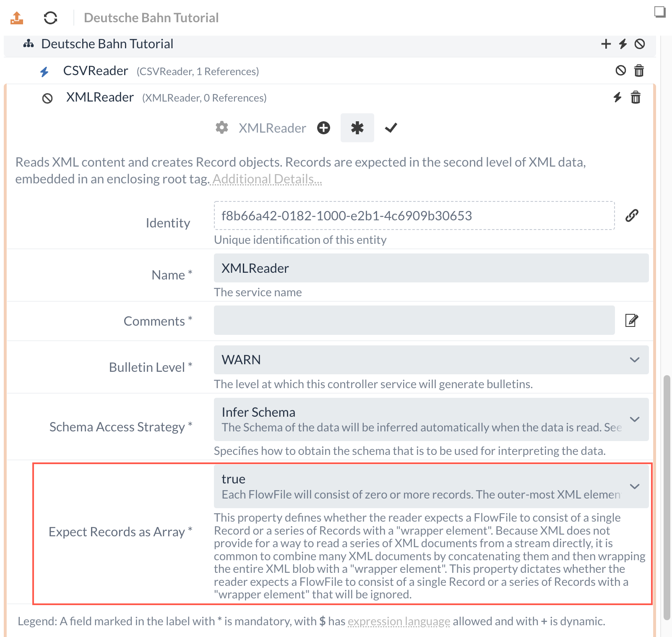Click the Comments input field
Image resolution: width=672 pixels, height=637 pixels.
(414, 320)
